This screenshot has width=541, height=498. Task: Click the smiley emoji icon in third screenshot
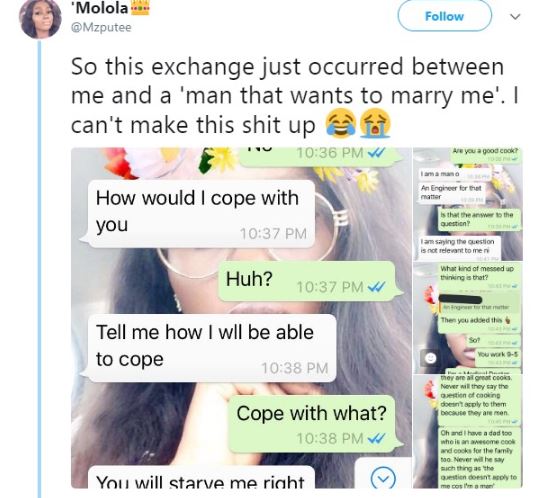430,358
